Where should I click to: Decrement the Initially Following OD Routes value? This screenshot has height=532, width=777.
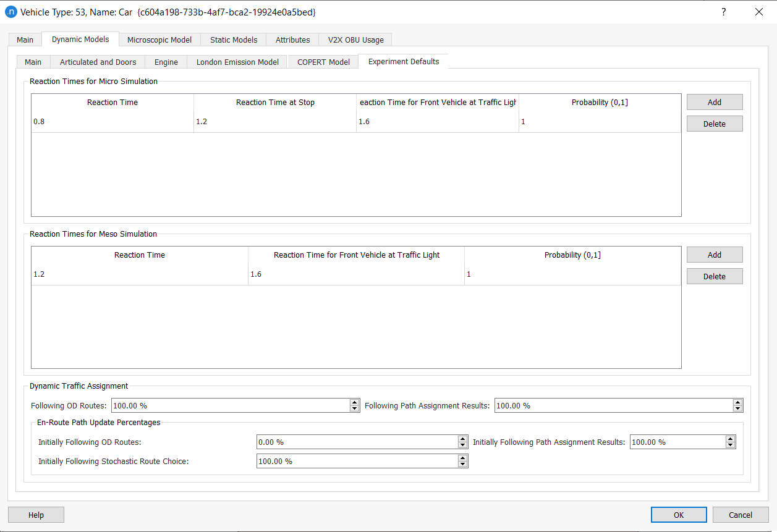(463, 444)
